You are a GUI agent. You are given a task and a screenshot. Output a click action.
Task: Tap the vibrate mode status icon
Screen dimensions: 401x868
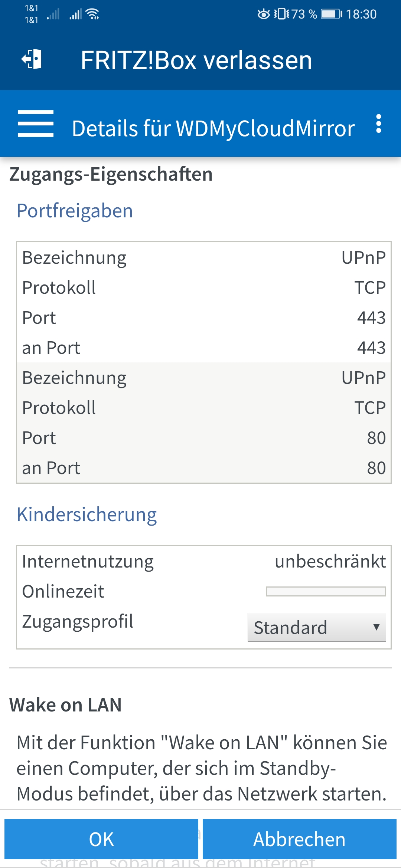281,14
